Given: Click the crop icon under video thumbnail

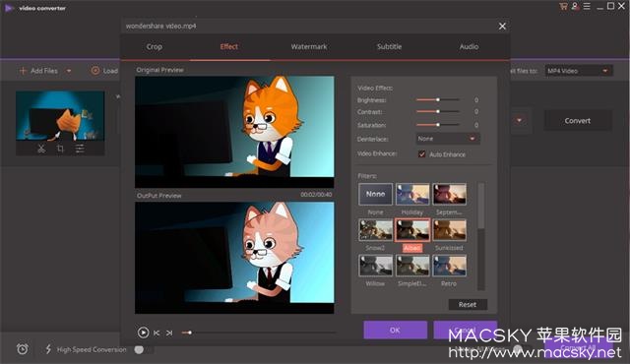Looking at the screenshot, I should [x=60, y=149].
